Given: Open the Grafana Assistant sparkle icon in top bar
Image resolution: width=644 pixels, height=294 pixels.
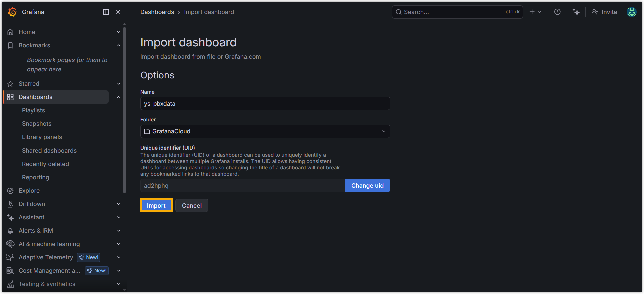Looking at the screenshot, I should 576,12.
